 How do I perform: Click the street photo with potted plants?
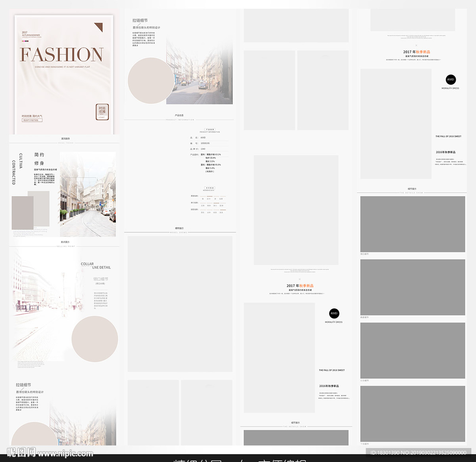click(88, 194)
